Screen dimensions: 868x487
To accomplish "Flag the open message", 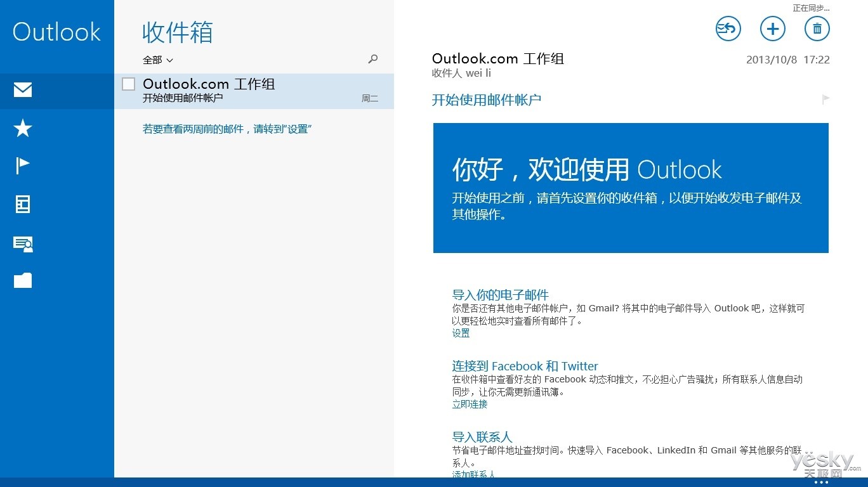I will [x=825, y=100].
